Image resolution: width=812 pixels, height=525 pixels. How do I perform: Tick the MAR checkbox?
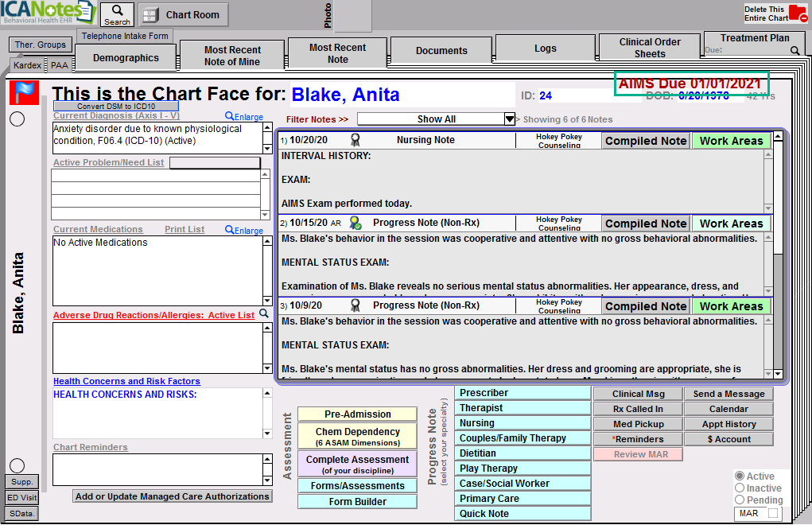[x=772, y=513]
